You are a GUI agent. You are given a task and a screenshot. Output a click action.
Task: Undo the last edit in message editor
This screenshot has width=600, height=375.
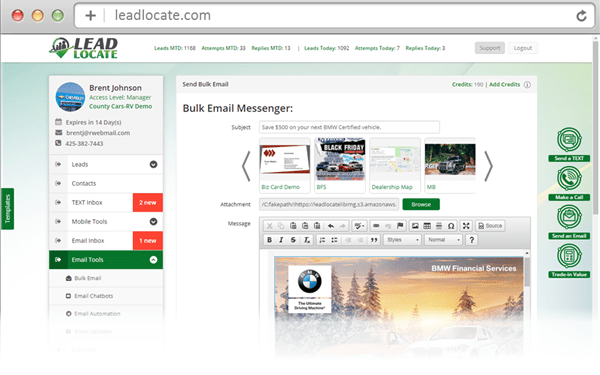click(x=331, y=226)
